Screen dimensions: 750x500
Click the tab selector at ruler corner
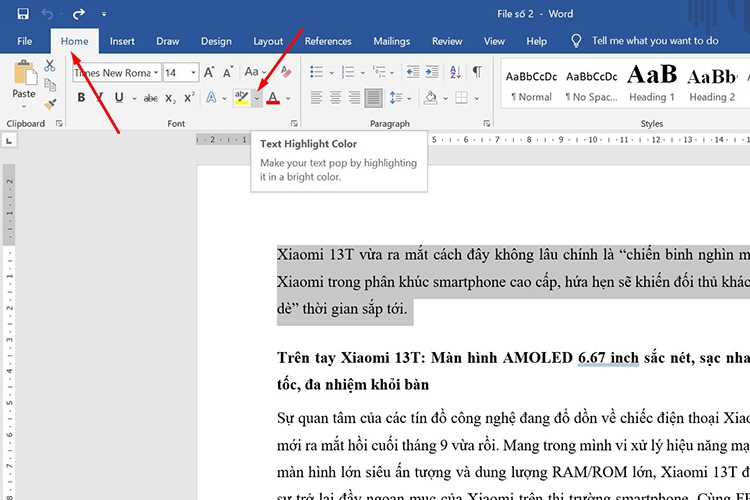pyautogui.click(x=9, y=141)
